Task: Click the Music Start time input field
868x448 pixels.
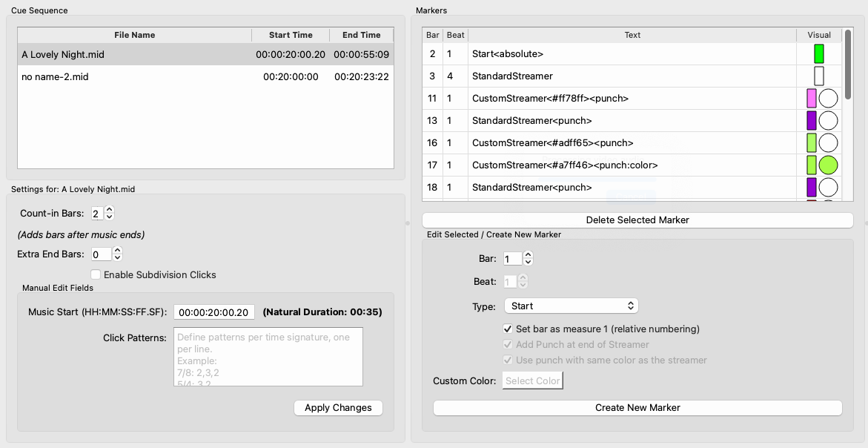Action: [215, 312]
